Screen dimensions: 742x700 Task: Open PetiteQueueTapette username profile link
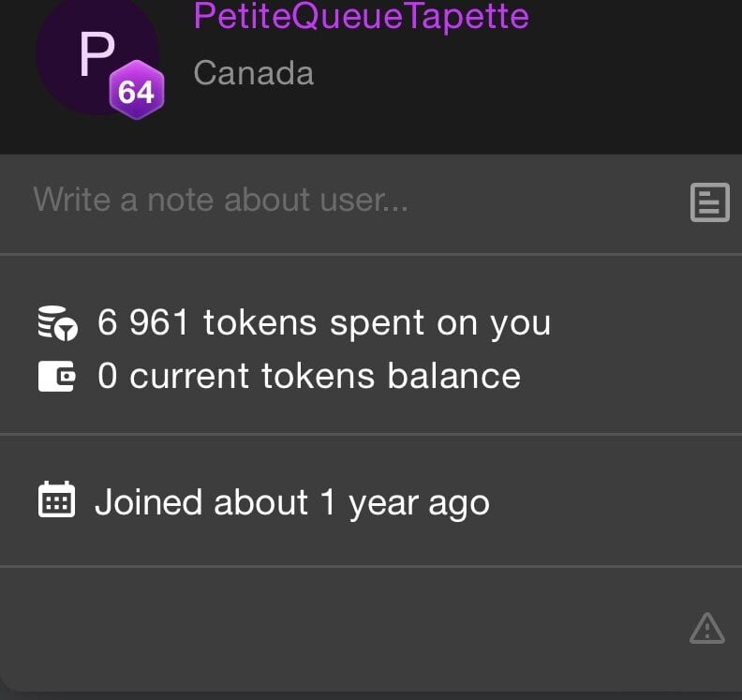pyautogui.click(x=361, y=16)
